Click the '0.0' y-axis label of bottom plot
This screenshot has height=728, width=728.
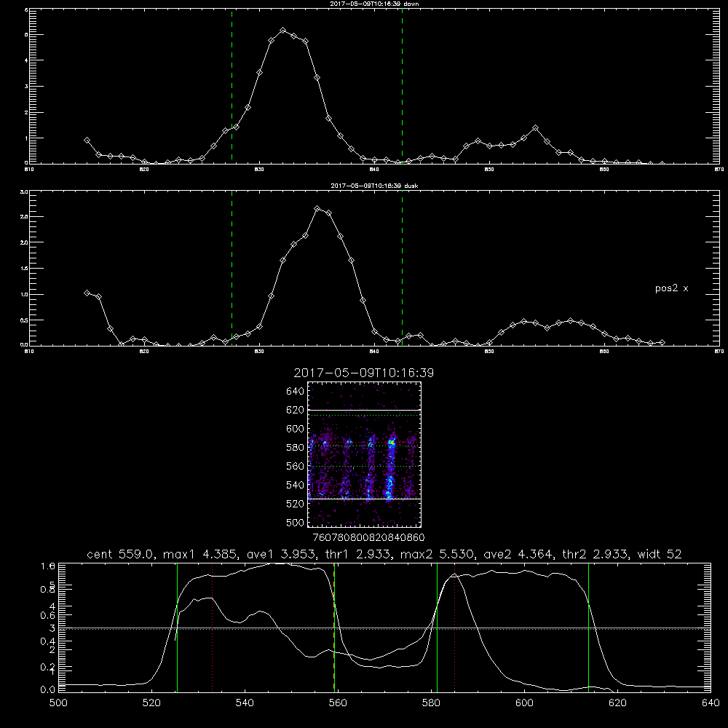[x=48, y=689]
